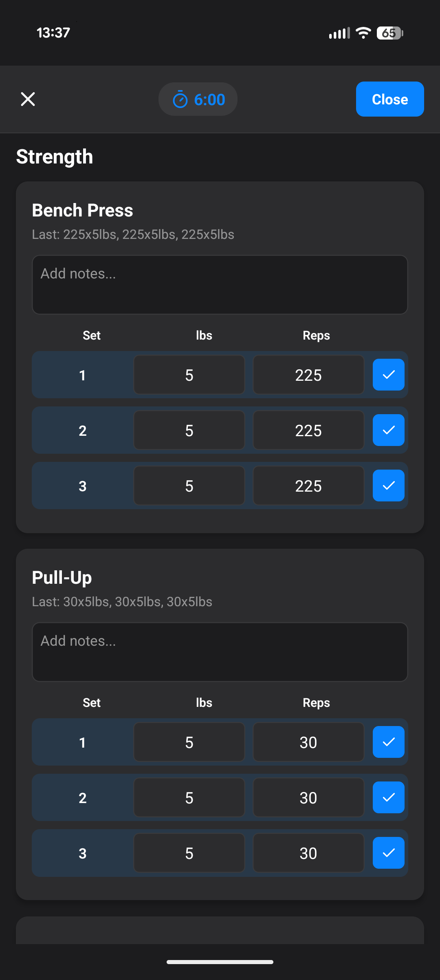
Task: Toggle Pull-Up set 2 completion checkbox
Action: point(388,797)
